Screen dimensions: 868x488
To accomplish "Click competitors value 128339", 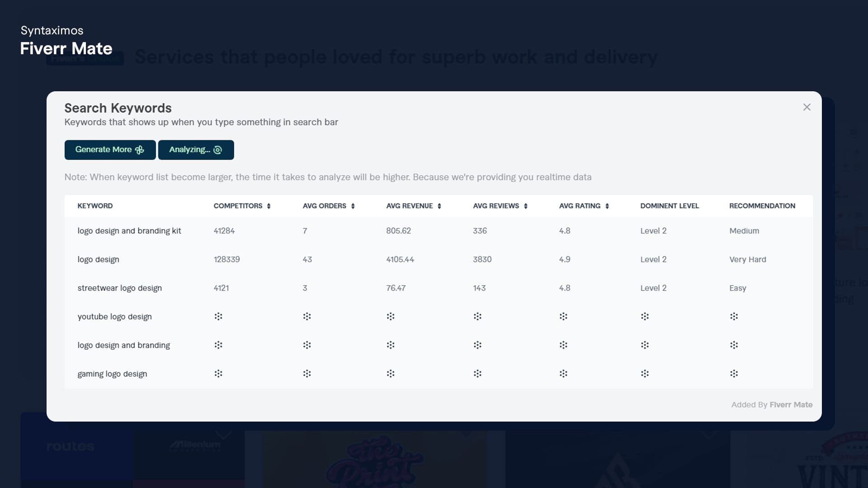I will click(226, 259).
